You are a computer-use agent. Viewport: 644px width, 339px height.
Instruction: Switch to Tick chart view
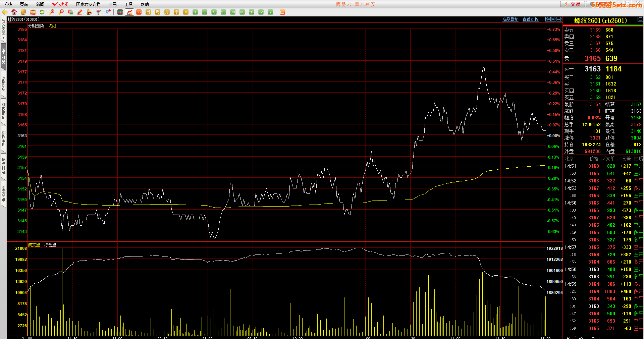pos(139,12)
